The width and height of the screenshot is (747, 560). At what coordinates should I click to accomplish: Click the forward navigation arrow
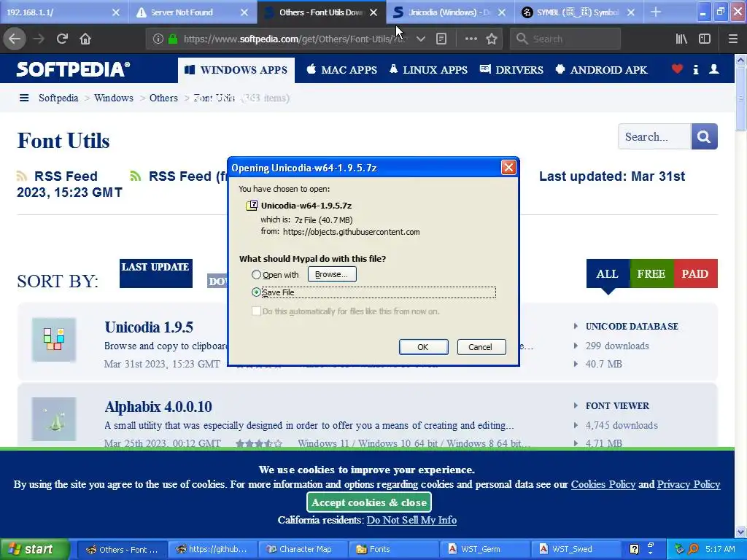pos(39,39)
